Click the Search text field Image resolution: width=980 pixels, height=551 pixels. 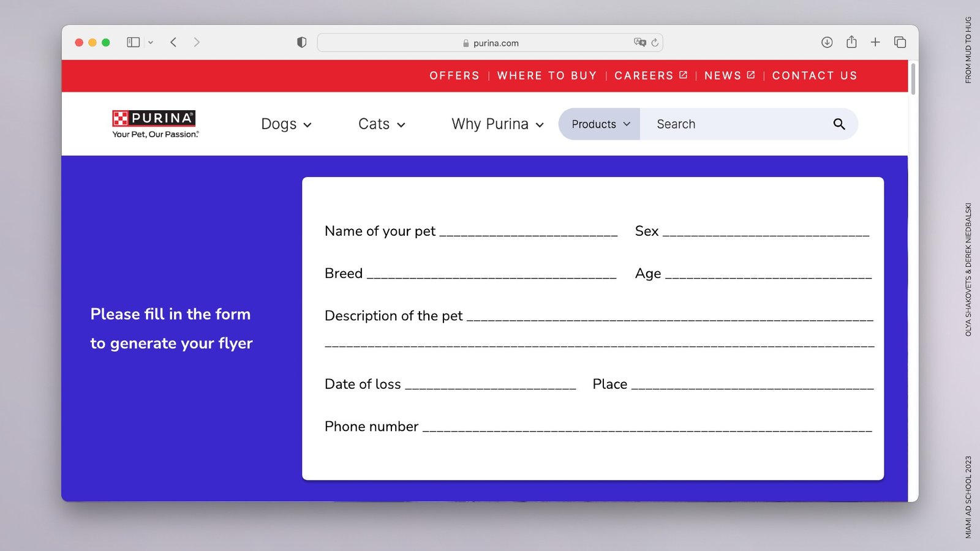[x=735, y=124]
